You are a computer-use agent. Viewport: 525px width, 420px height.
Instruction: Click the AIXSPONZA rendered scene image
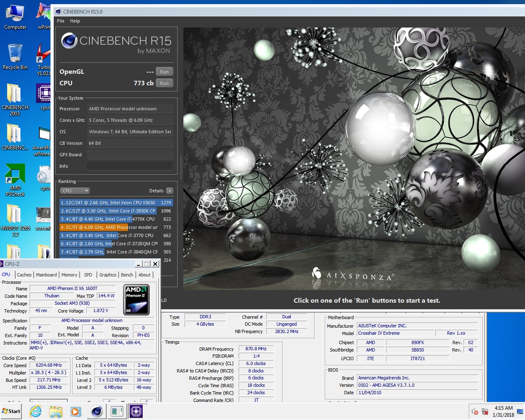(354, 159)
